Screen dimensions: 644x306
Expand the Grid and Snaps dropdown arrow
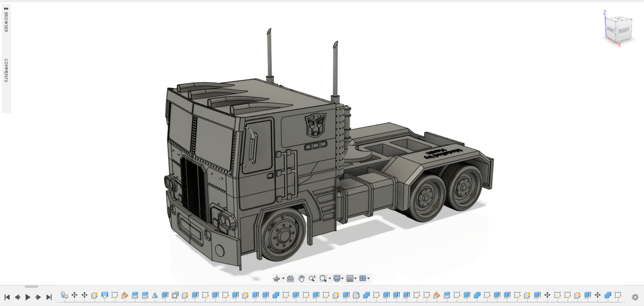pos(355,278)
